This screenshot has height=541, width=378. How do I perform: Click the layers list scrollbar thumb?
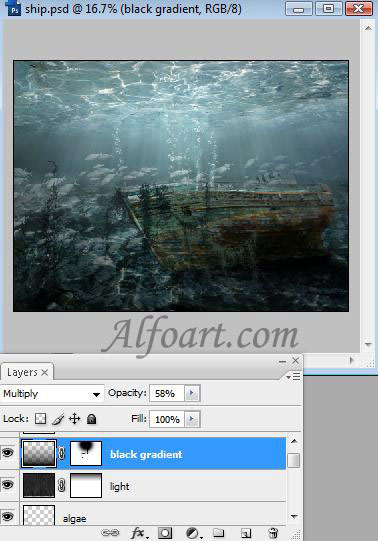294,460
